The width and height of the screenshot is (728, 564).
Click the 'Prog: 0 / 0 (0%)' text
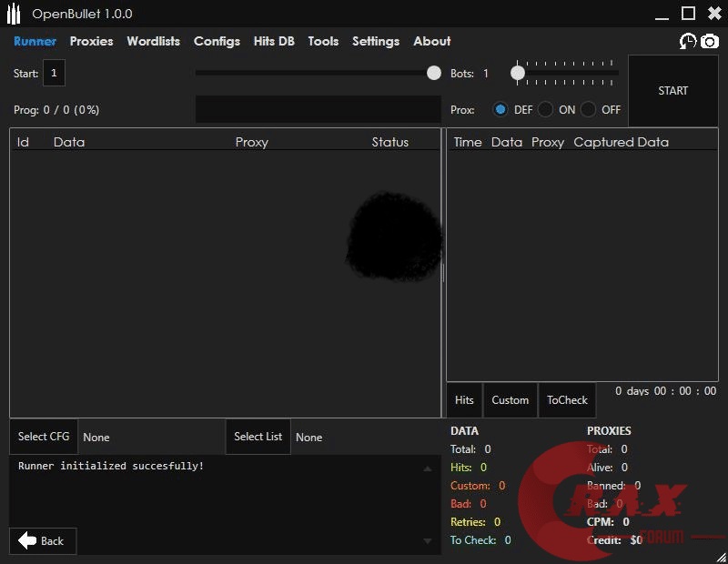click(x=56, y=110)
